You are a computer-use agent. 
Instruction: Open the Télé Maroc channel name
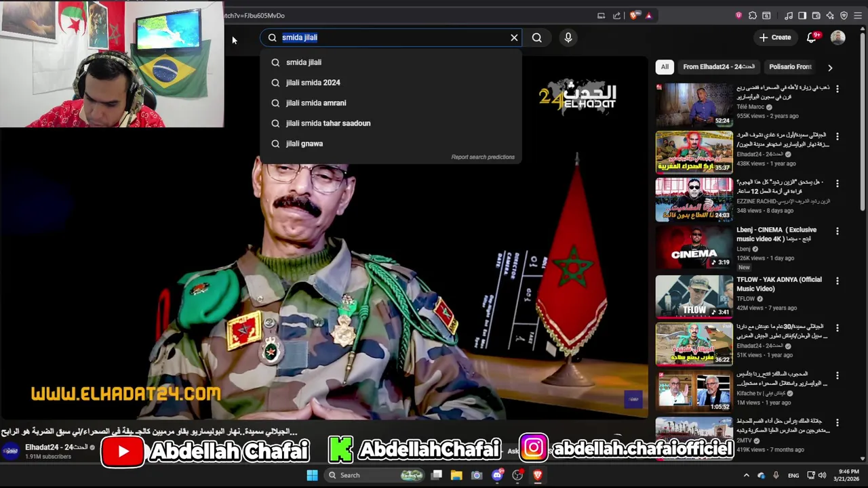tap(751, 107)
